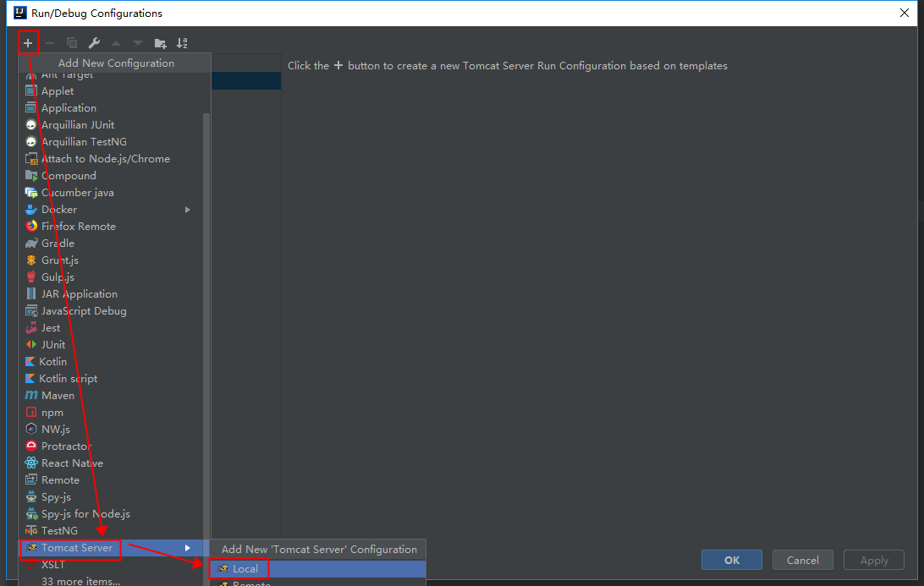
Task: Choose Protractor configuration type
Action: pos(111,446)
